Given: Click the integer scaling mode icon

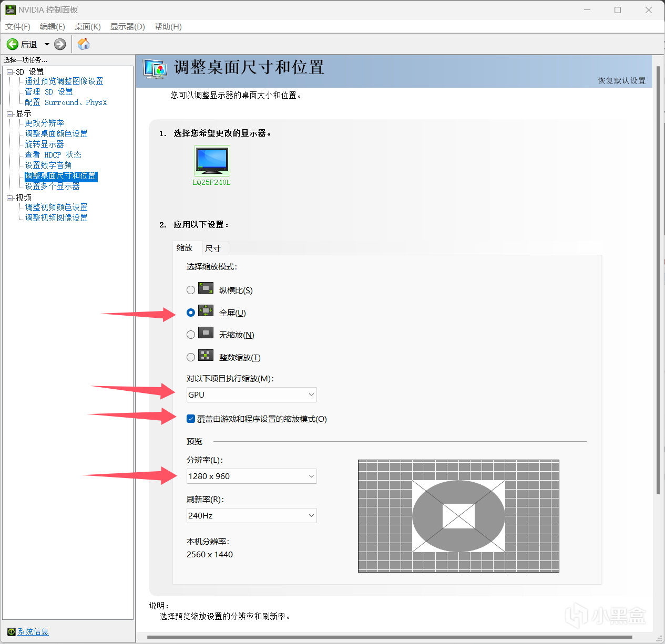Looking at the screenshot, I should coord(206,356).
